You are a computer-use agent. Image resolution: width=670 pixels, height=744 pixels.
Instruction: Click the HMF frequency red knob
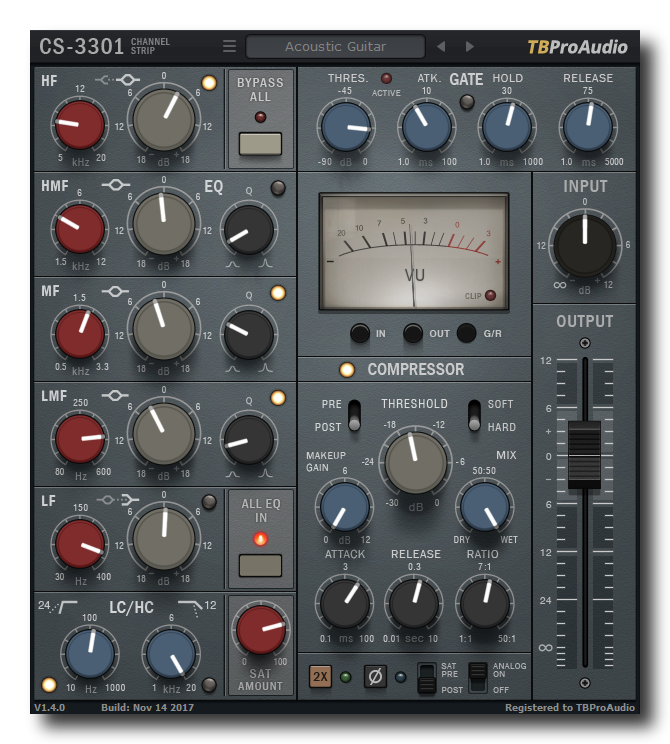click(x=80, y=229)
